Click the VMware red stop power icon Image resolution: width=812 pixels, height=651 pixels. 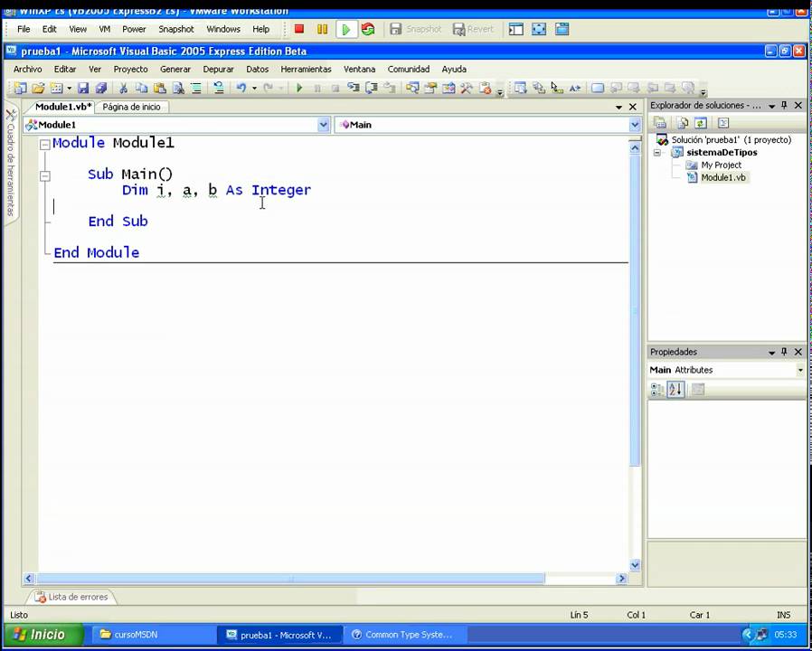point(298,29)
